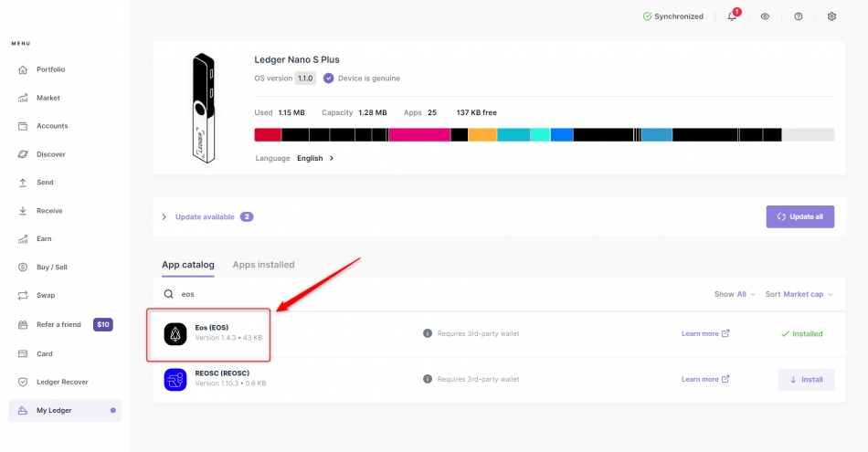Viewport: 868px width, 452px height.
Task: Click the eos search input field
Action: [x=432, y=294]
